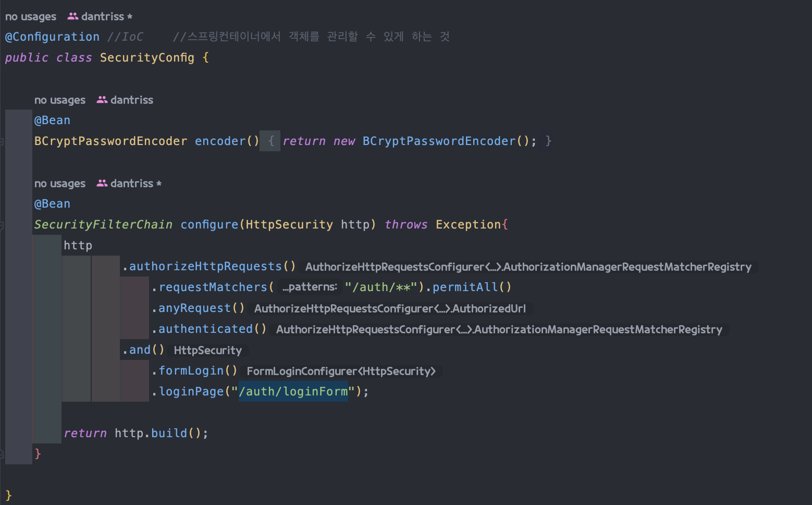Click the Exception type name

[469, 225]
